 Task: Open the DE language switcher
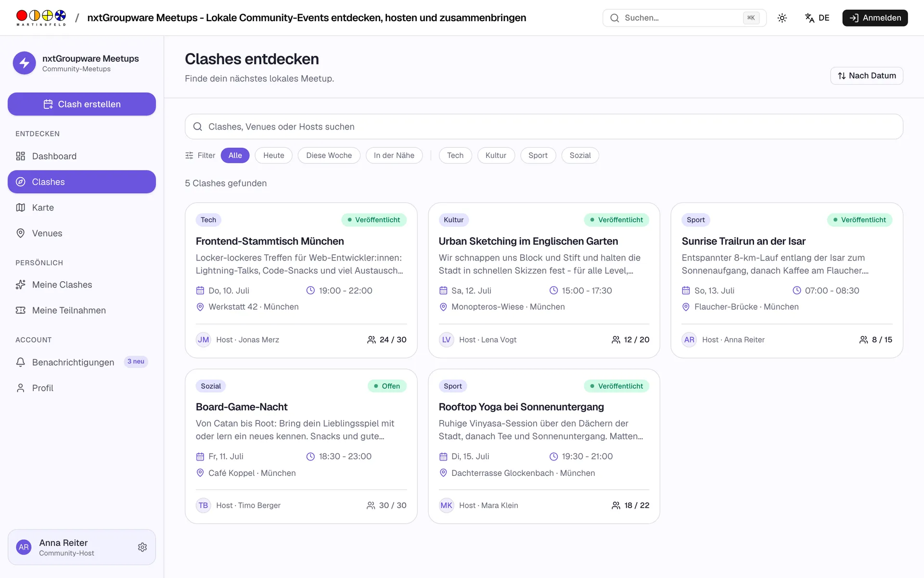[x=817, y=18]
